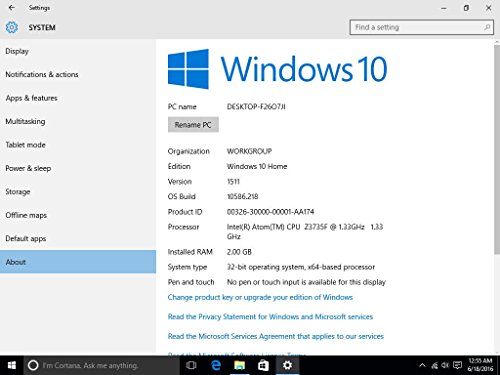The width and height of the screenshot is (500, 375).
Task: Show hidden system tray icons
Action: 422,365
